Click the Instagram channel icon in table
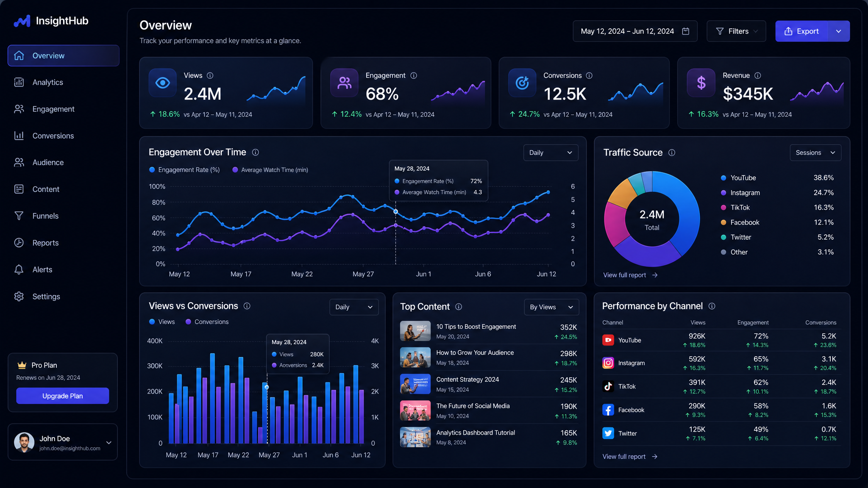This screenshot has width=868, height=488. tap(608, 363)
